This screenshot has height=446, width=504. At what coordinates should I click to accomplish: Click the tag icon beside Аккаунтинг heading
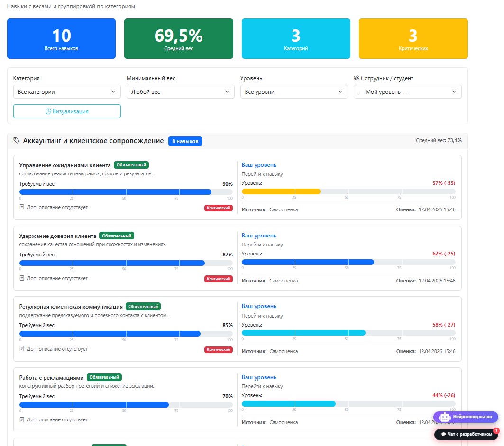coord(17,140)
